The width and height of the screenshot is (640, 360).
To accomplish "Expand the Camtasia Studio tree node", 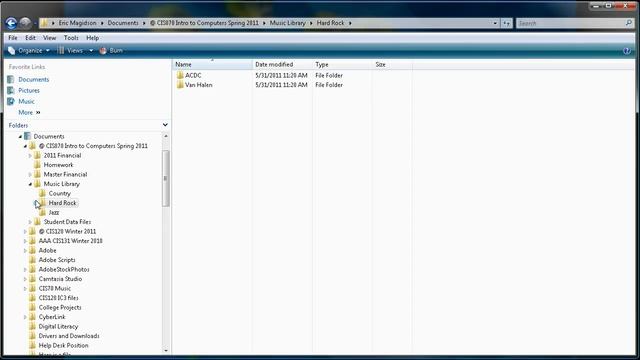I will tap(25, 279).
